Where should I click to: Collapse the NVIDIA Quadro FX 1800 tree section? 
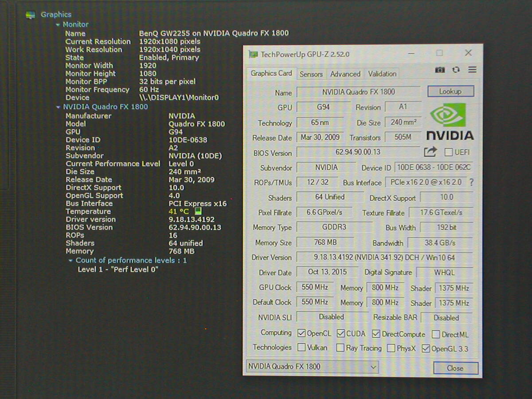(x=58, y=107)
